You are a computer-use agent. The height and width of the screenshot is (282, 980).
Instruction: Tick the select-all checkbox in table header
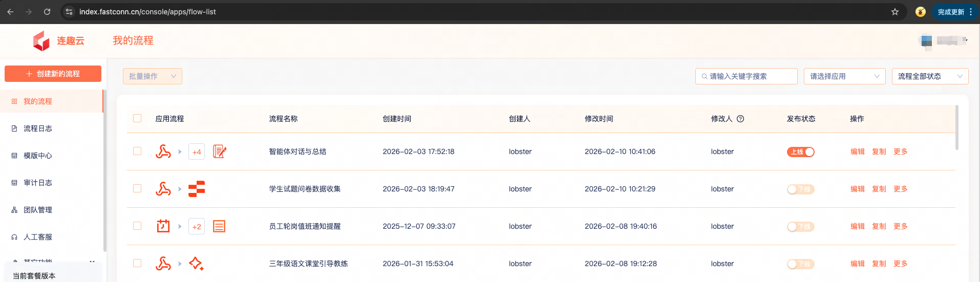[x=137, y=118]
